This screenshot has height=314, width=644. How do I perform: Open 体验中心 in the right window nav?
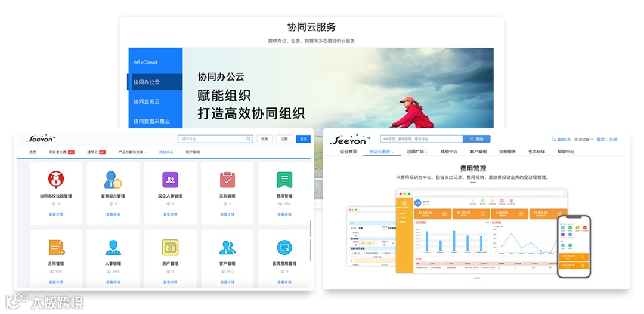449,152
